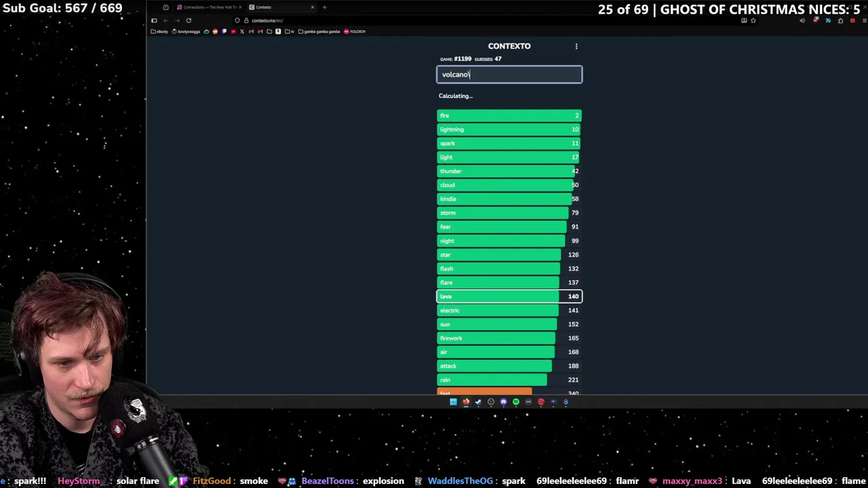Click the Firefox taskbar icon

click(466, 402)
